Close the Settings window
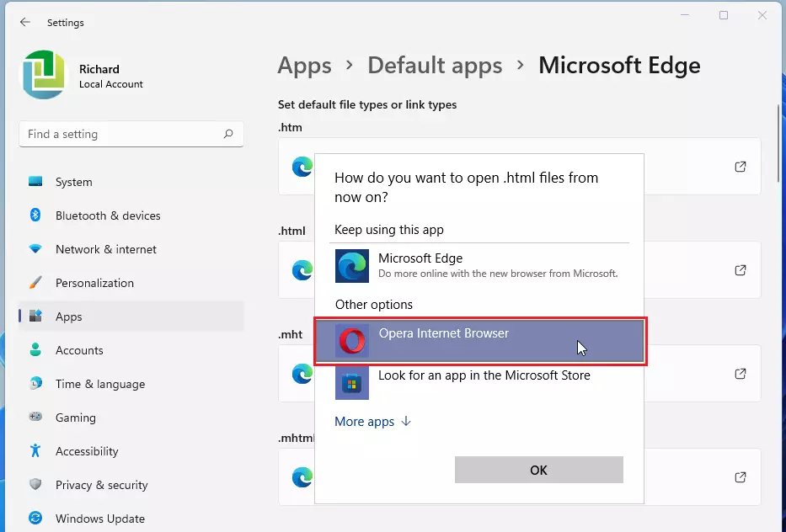 [x=762, y=15]
